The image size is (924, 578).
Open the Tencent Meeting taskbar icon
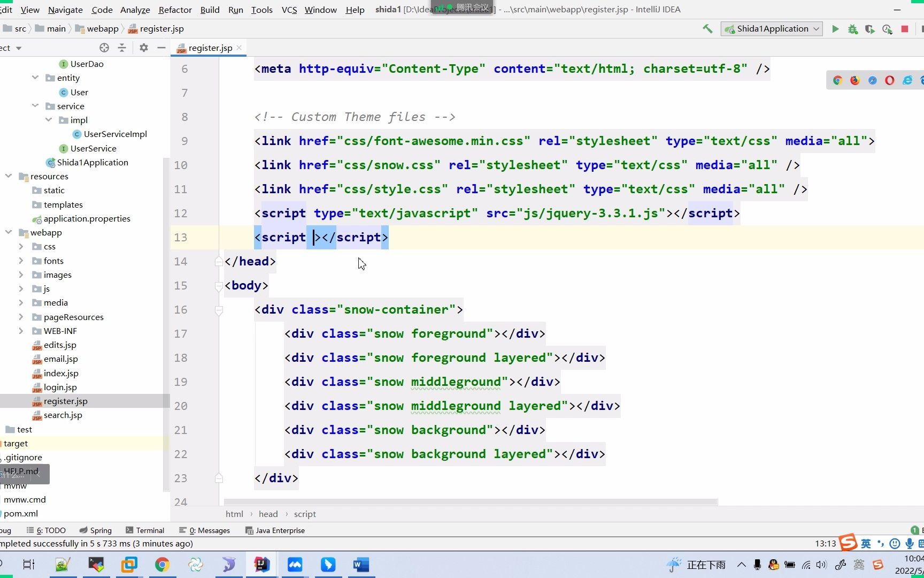point(295,565)
